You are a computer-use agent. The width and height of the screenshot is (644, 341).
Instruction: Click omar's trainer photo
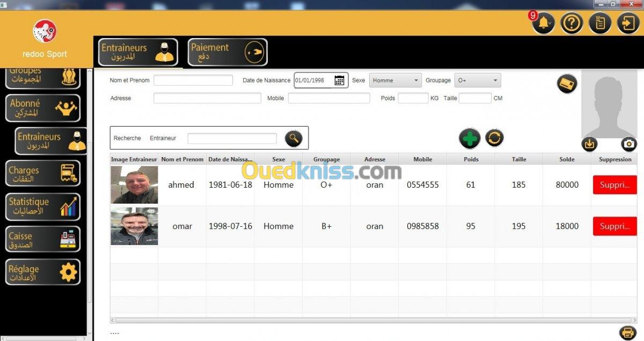pyautogui.click(x=134, y=226)
